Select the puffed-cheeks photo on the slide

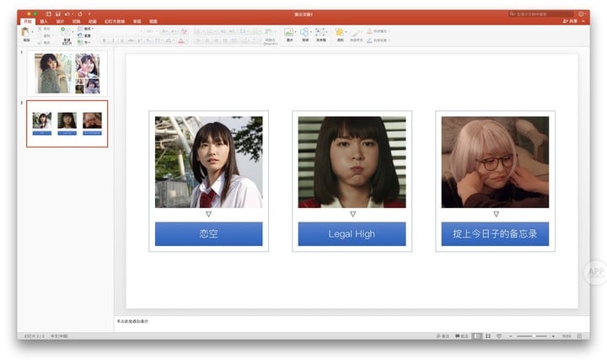[x=352, y=162]
